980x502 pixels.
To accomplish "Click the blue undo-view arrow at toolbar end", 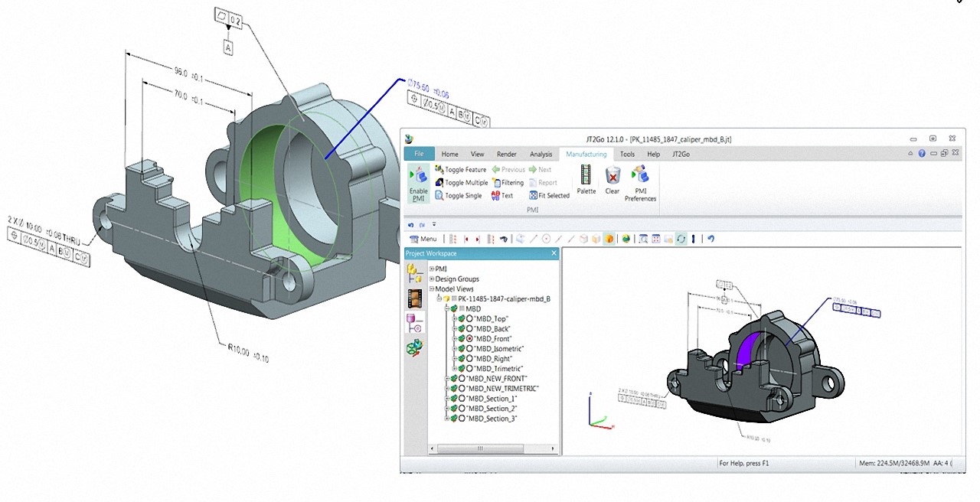I will pos(710,239).
